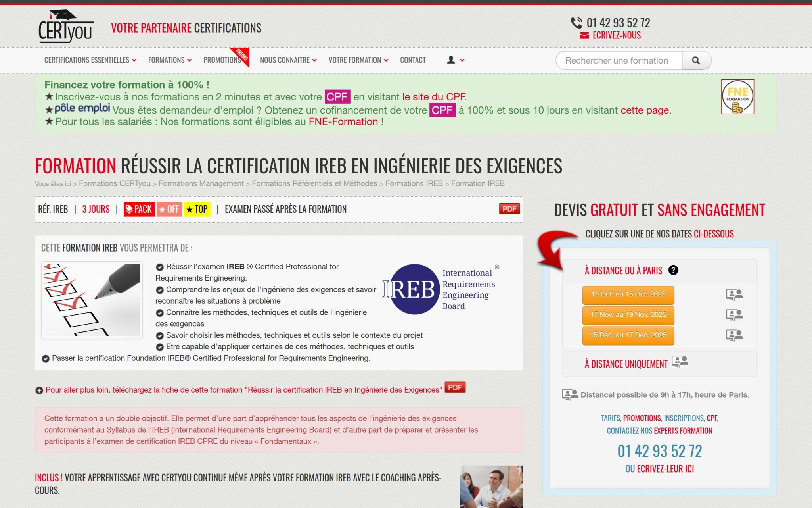Click the distanciel icon beside Distanciel possible de 9h
The image size is (812, 508).
570,395
